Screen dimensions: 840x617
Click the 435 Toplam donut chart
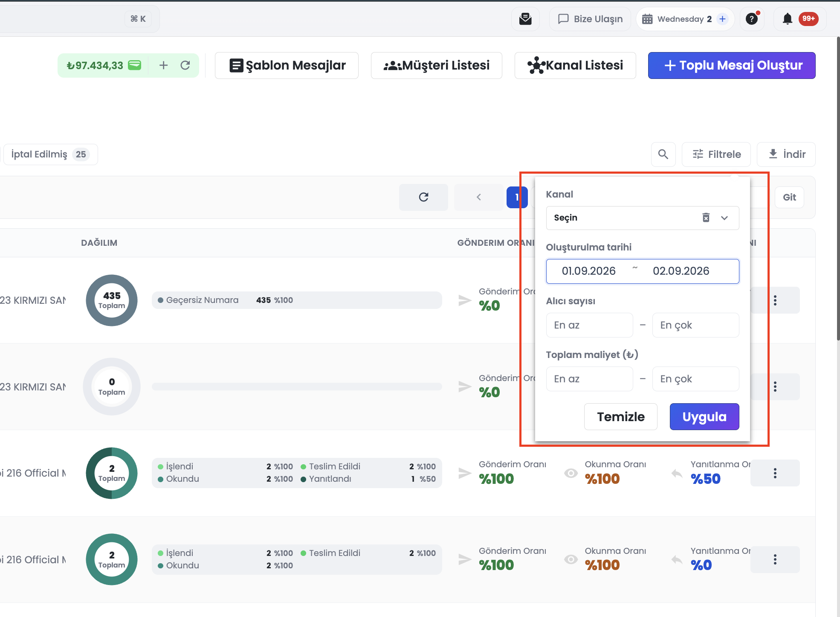(112, 300)
